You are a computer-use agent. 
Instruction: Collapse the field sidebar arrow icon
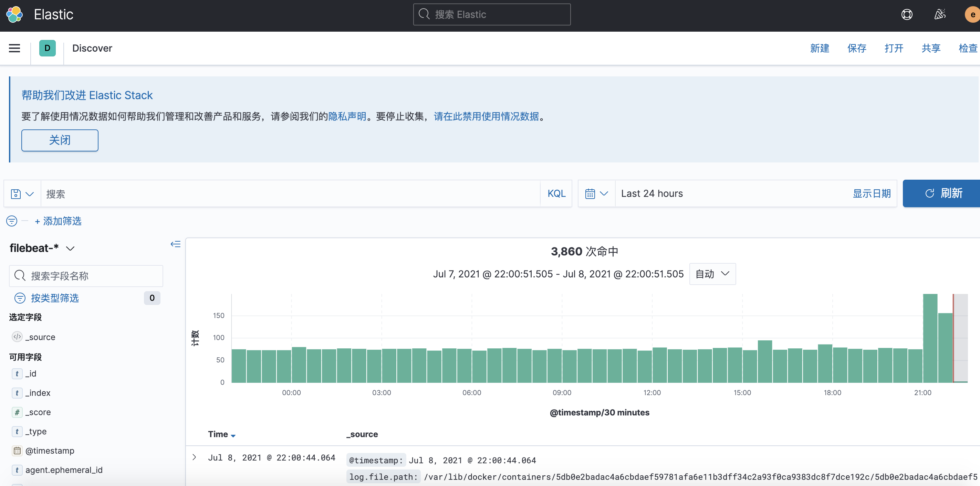175,244
